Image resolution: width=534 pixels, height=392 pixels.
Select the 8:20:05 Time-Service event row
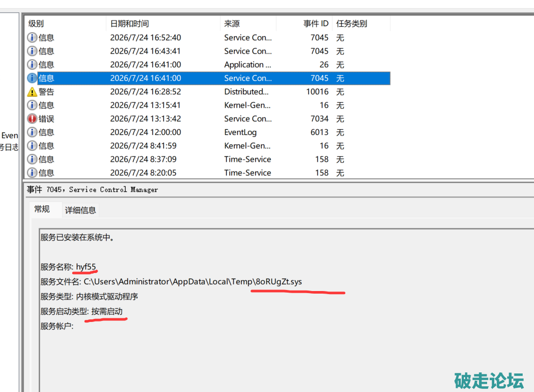[208, 173]
